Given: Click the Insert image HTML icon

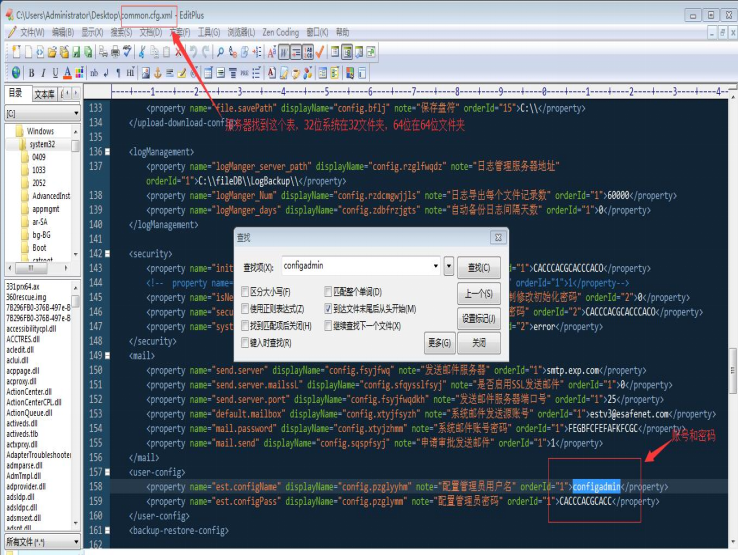Looking at the screenshot, I should point(146,72).
